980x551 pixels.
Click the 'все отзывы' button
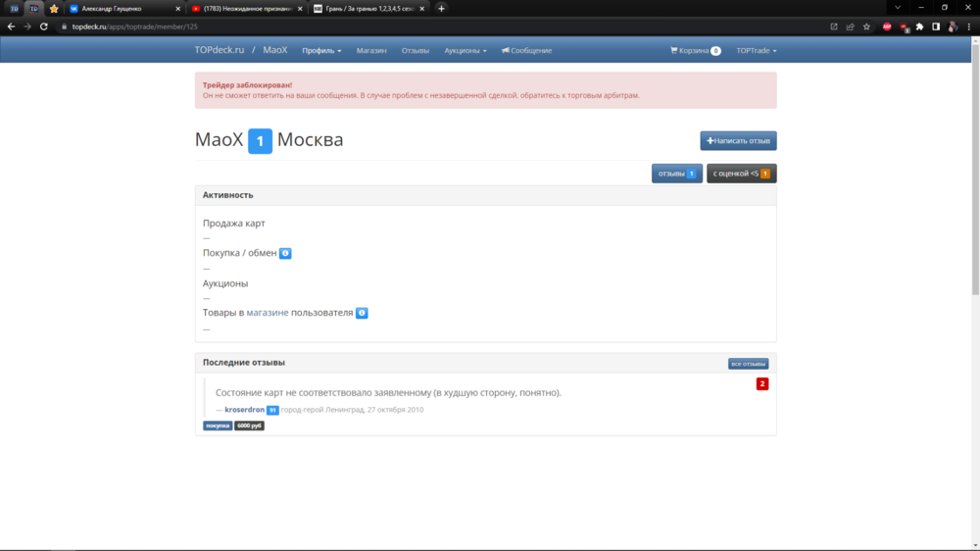pyautogui.click(x=748, y=364)
